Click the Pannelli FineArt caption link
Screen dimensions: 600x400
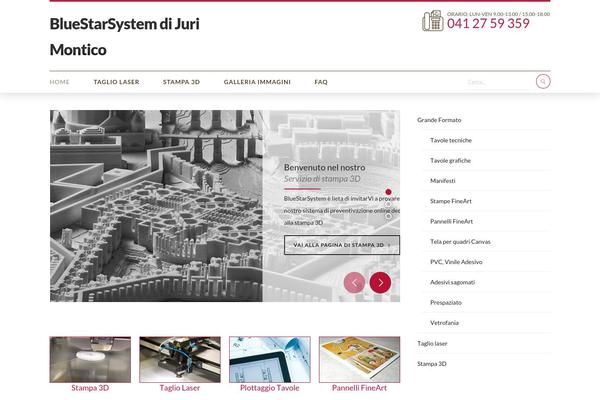click(359, 388)
